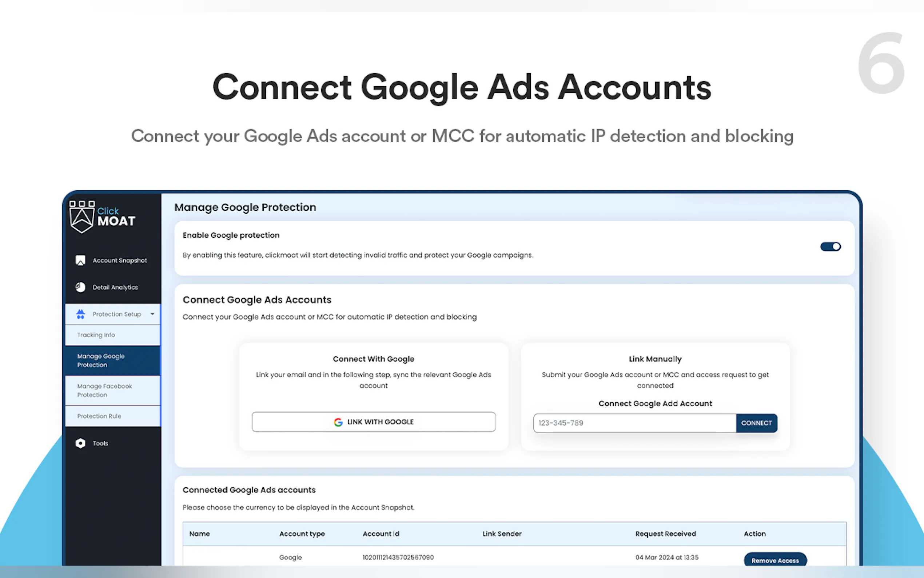Viewport: 924px width, 578px height.
Task: Select Manage Google Protection menu item
Action: [x=101, y=360]
